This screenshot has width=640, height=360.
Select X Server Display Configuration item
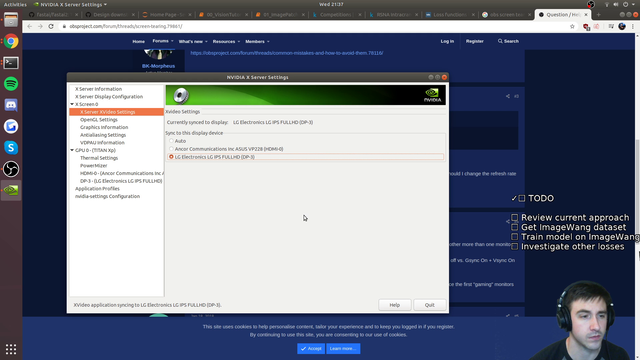click(x=109, y=97)
